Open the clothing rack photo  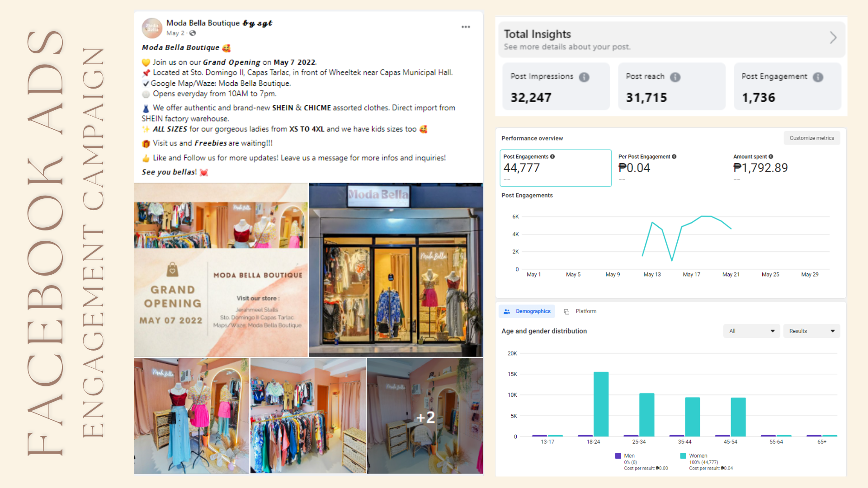click(308, 416)
